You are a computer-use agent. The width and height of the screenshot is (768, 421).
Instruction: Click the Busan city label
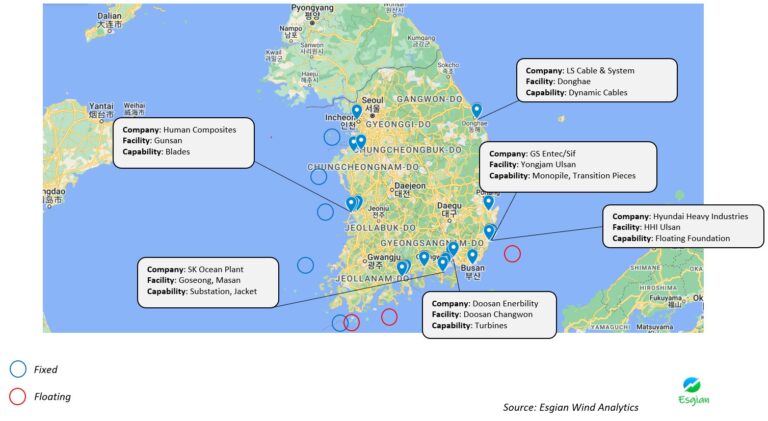pyautogui.click(x=473, y=272)
